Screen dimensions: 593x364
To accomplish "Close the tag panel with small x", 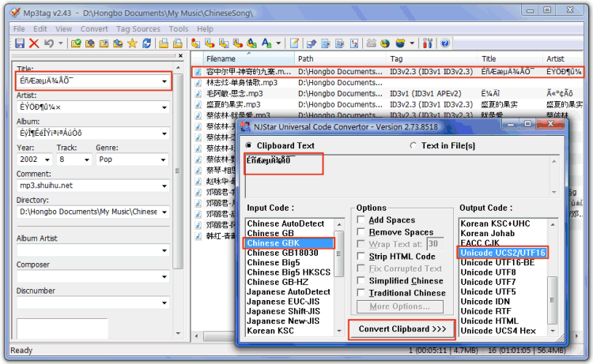I will pos(181,56).
